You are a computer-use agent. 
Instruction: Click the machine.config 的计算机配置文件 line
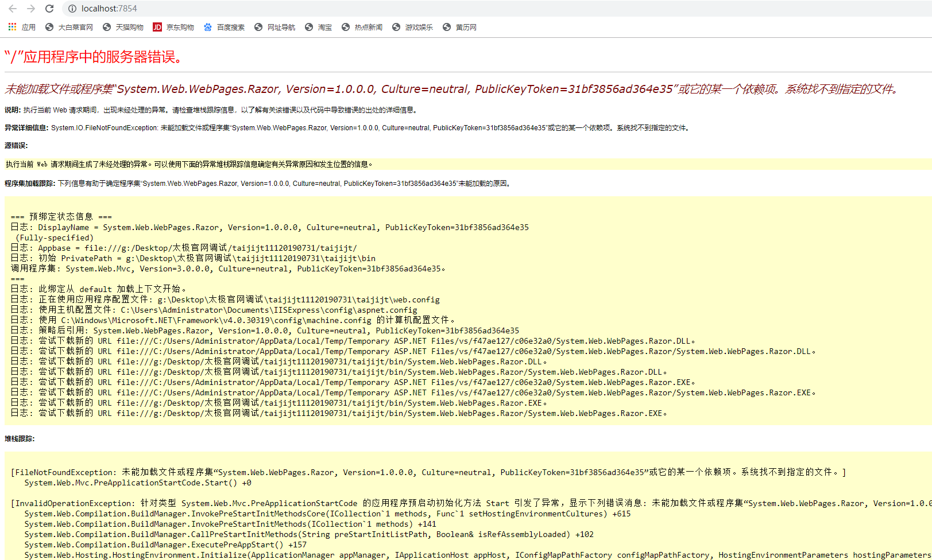click(x=233, y=320)
